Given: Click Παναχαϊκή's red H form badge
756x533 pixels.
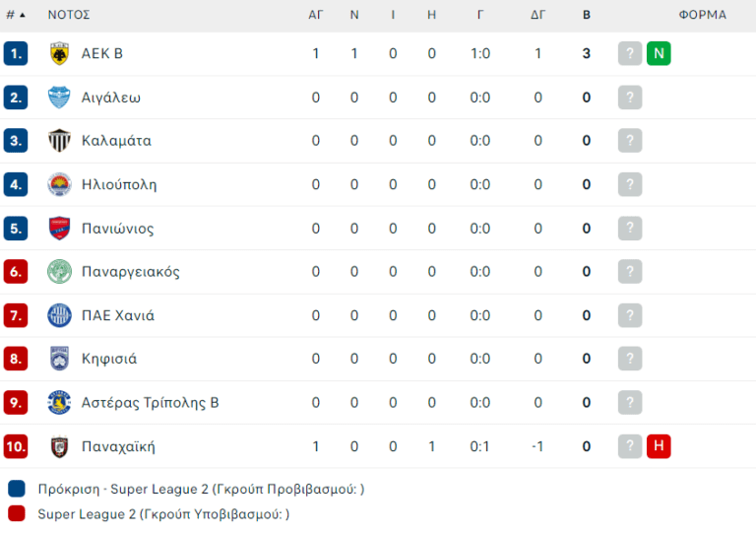Looking at the screenshot, I should (659, 446).
